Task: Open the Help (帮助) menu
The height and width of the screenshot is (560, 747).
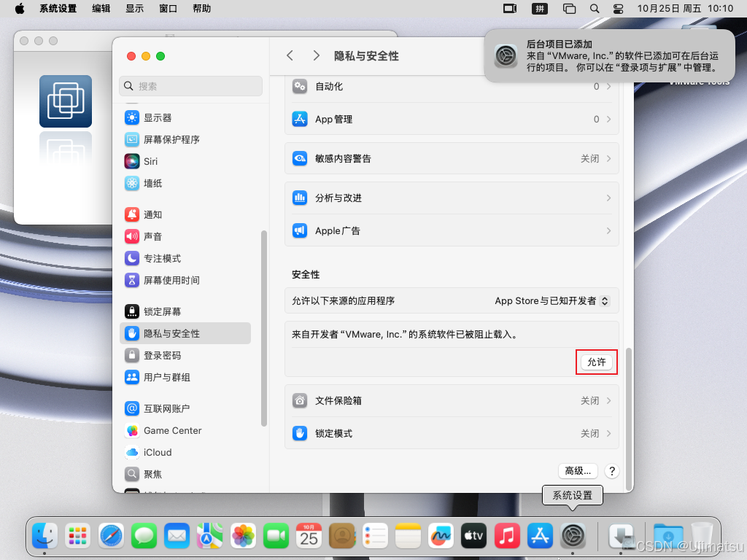Action: click(x=201, y=9)
